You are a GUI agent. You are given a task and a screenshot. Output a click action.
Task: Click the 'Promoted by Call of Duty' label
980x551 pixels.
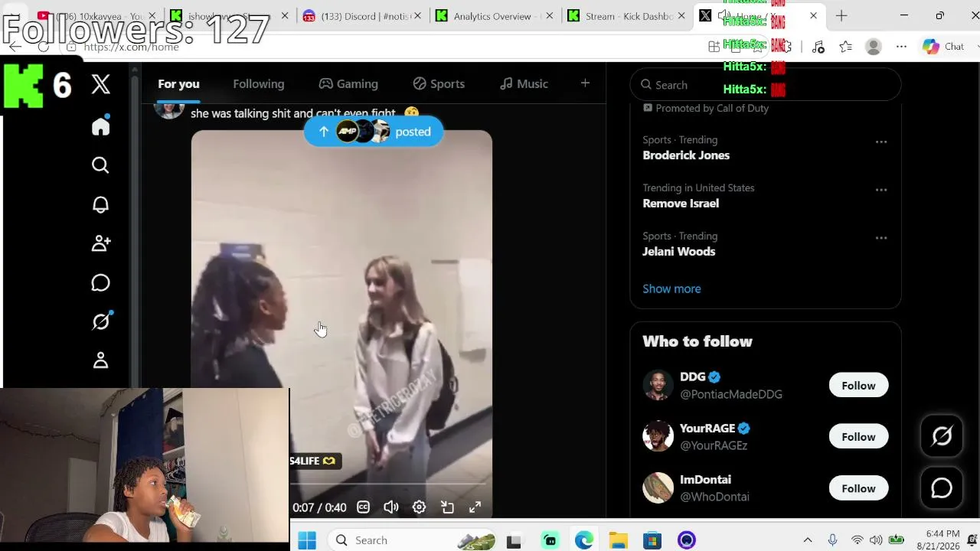[x=706, y=109]
